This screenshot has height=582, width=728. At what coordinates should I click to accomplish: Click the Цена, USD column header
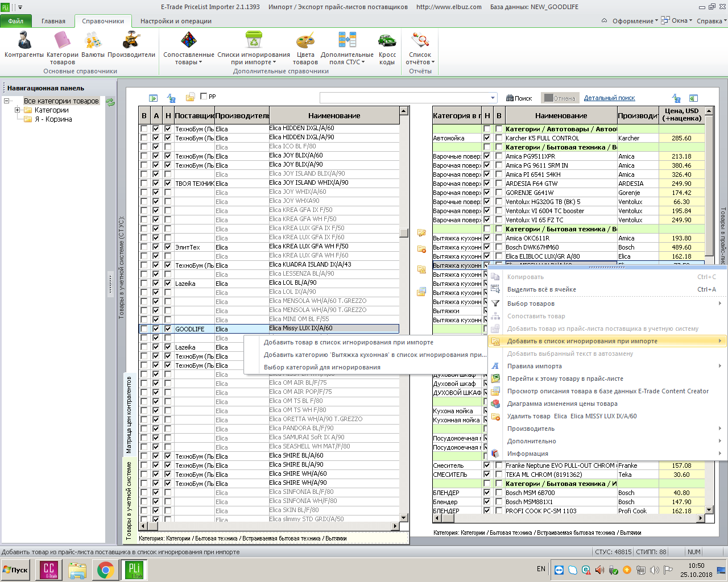point(681,115)
